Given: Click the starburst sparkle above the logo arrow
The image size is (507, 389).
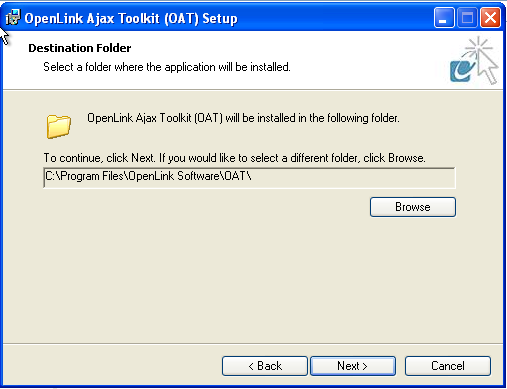Looking at the screenshot, I should (x=478, y=46).
